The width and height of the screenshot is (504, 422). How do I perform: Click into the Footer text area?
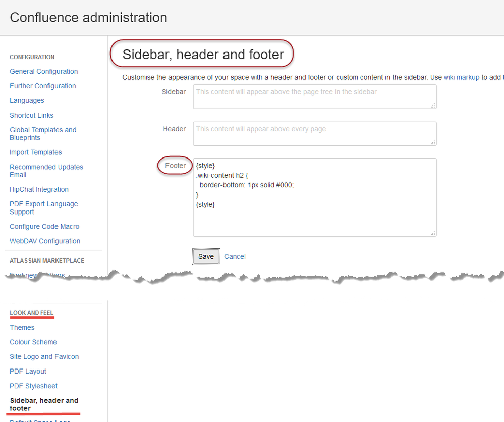tap(315, 197)
